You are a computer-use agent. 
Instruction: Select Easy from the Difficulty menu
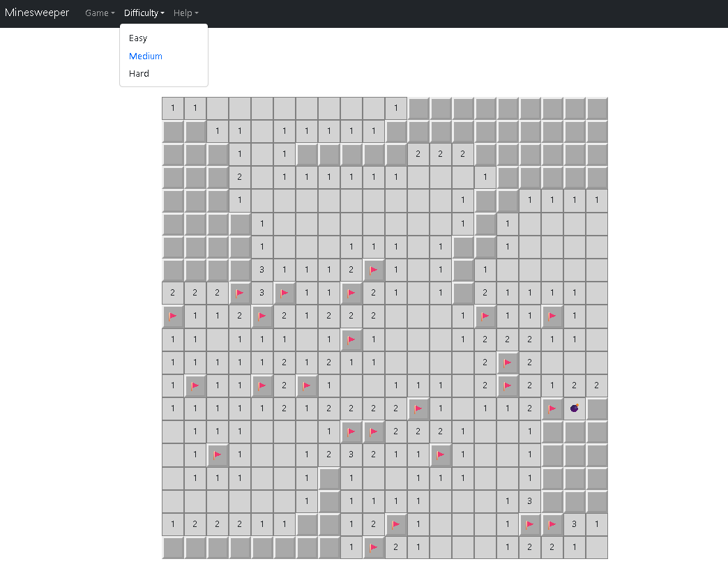click(137, 38)
